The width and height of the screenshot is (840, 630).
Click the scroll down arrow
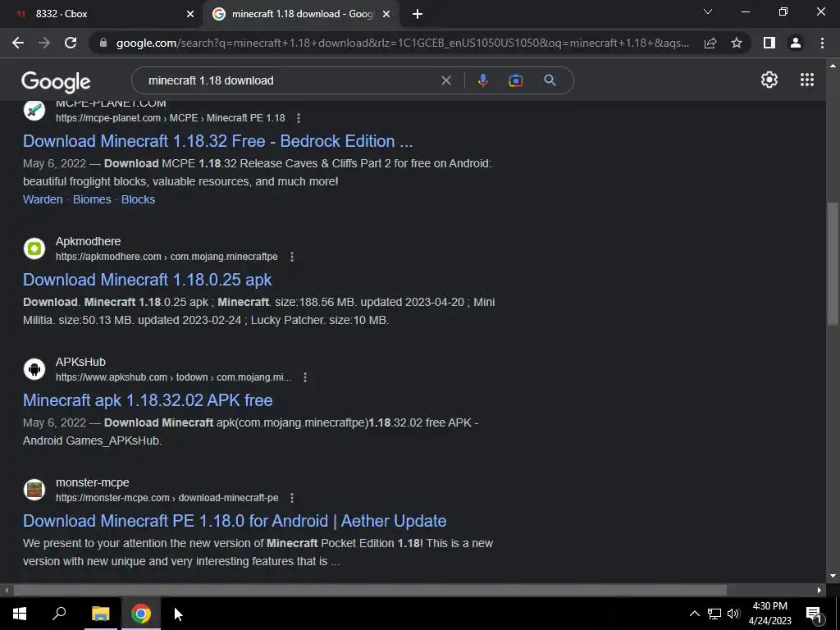833,576
